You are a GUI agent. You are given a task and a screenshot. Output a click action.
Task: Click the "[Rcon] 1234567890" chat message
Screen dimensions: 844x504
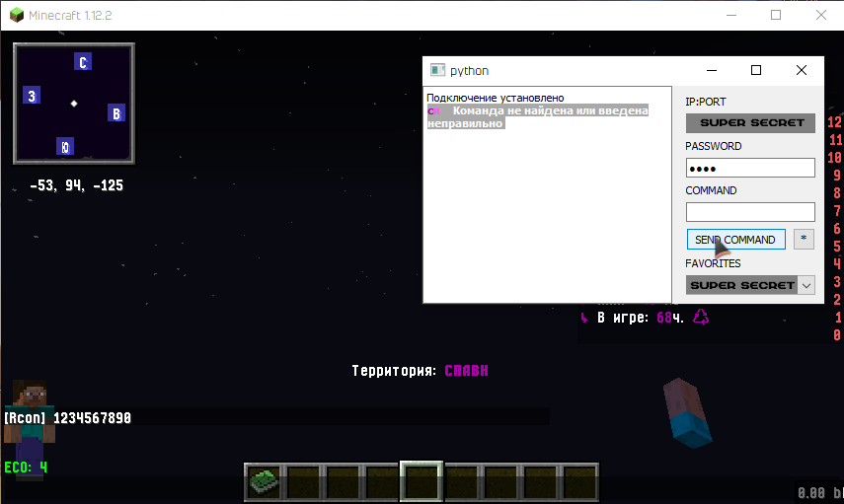tap(67, 418)
